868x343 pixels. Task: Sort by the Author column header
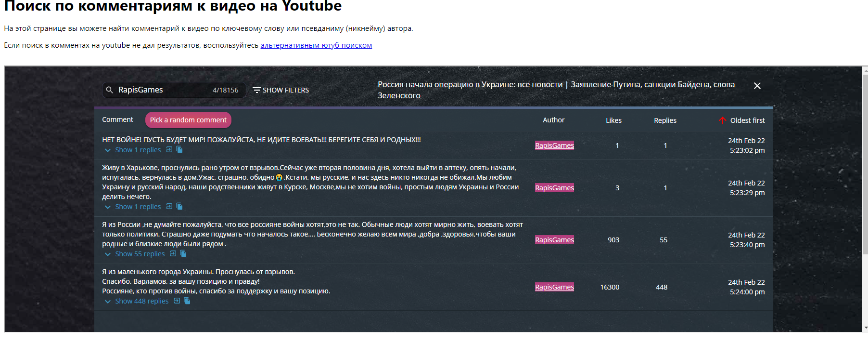click(554, 120)
